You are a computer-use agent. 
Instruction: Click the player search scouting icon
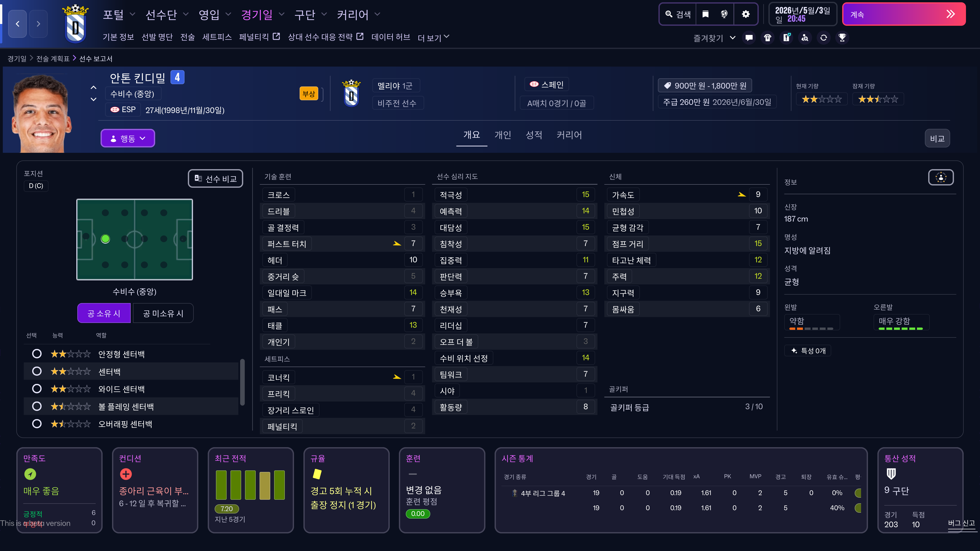[x=805, y=38]
